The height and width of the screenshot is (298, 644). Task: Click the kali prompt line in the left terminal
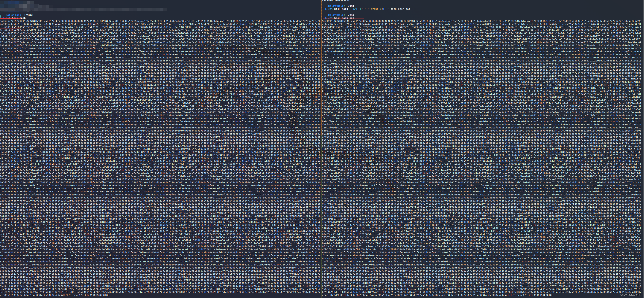(17, 15)
